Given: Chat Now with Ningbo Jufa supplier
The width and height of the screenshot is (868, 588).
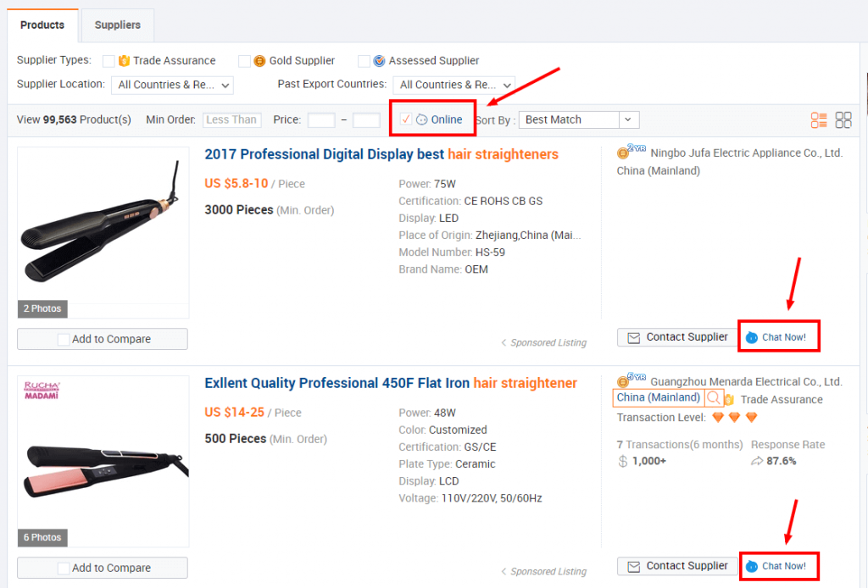Looking at the screenshot, I should (777, 337).
